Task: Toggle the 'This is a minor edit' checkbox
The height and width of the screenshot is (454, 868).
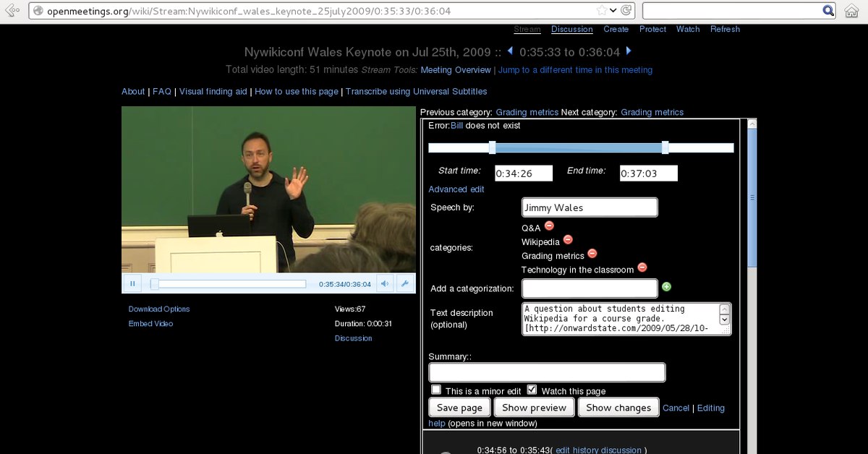Action: pyautogui.click(x=436, y=390)
